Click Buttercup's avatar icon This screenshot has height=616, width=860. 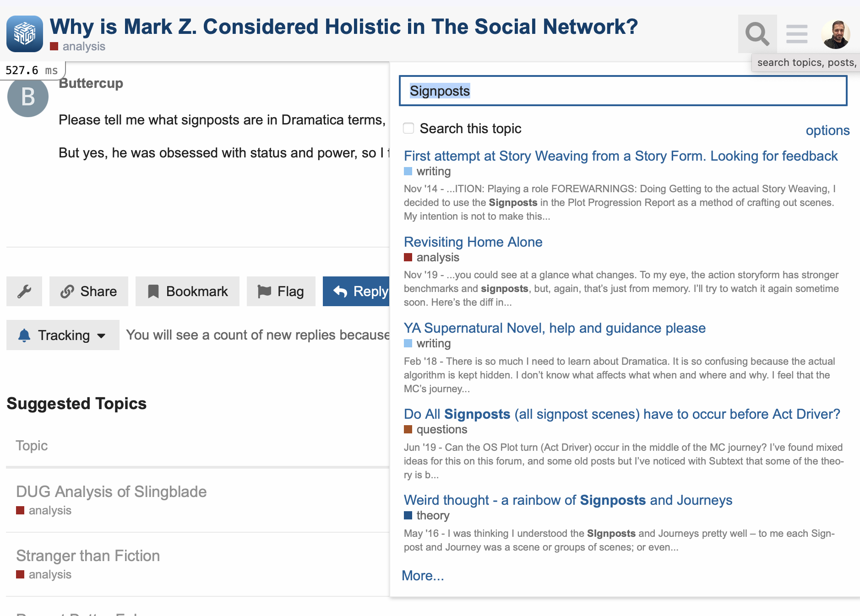(x=28, y=97)
